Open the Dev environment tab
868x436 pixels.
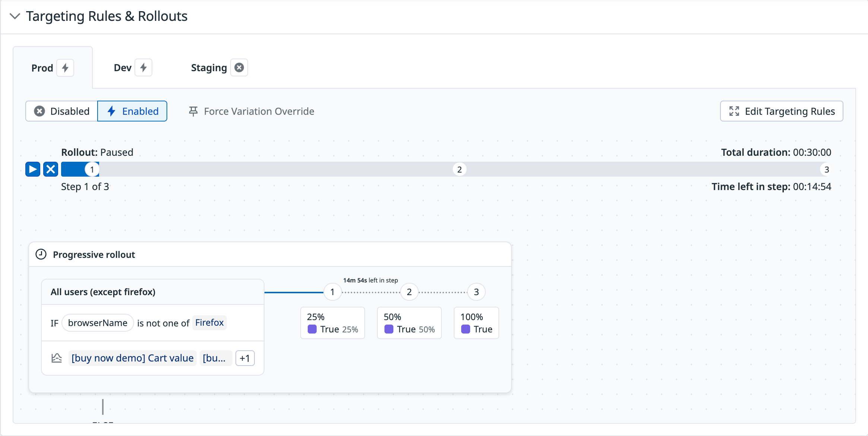click(x=122, y=67)
